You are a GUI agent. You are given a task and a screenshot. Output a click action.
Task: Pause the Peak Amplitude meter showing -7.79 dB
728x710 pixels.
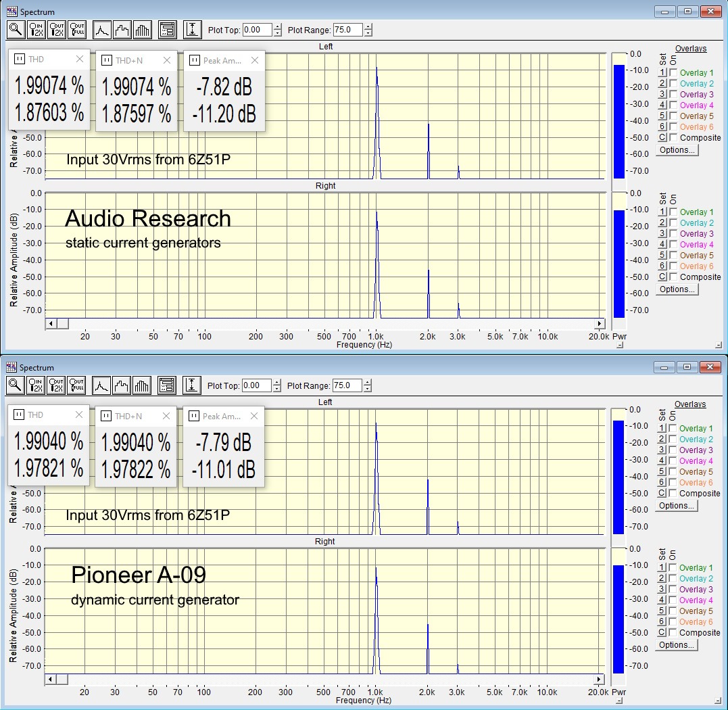point(193,416)
